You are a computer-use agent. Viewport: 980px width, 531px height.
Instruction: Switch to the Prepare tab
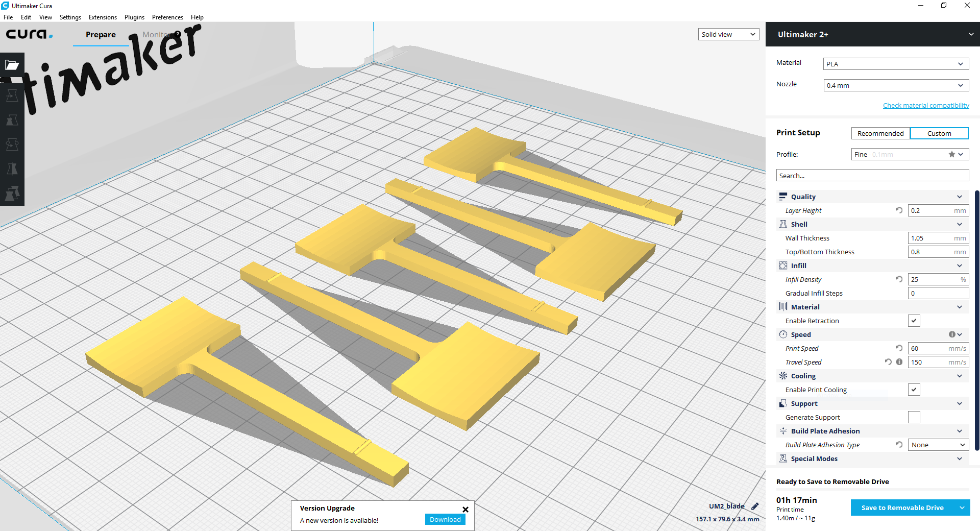(101, 34)
